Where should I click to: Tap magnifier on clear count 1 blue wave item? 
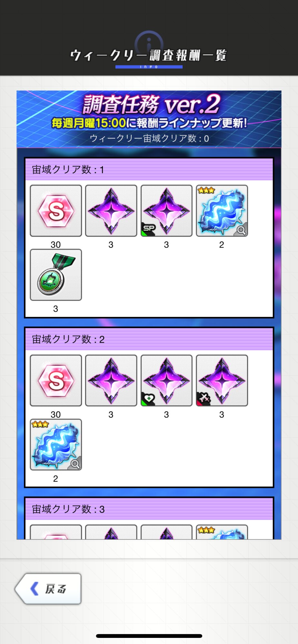[x=241, y=230]
